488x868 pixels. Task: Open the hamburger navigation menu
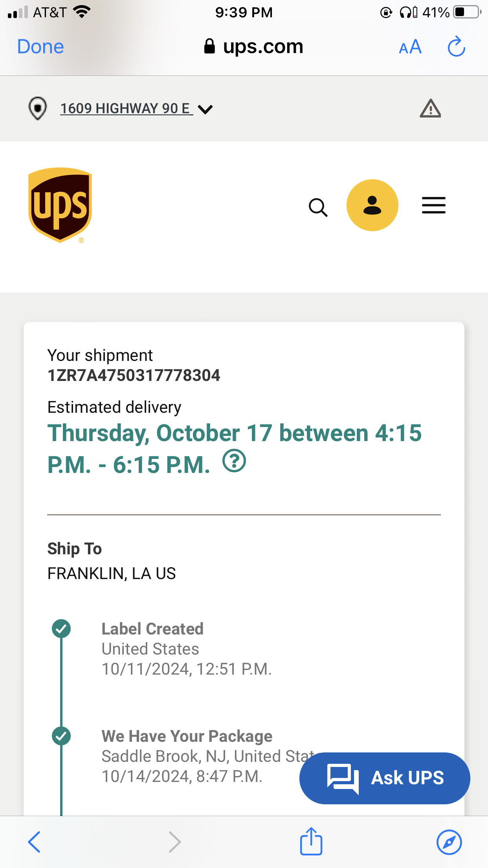(433, 205)
